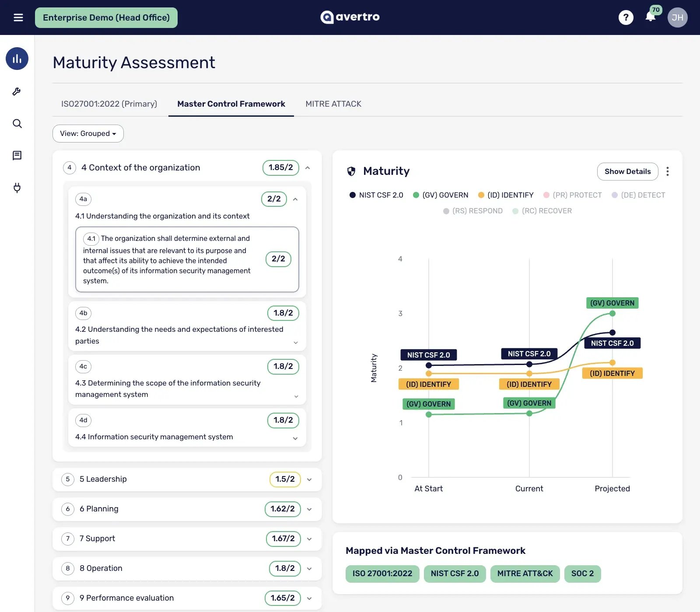This screenshot has width=700, height=612.
Task: Click the Show Details button
Action: coord(627,171)
